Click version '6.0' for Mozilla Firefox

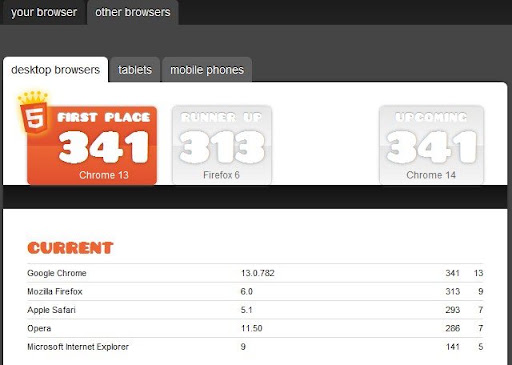pyautogui.click(x=246, y=291)
